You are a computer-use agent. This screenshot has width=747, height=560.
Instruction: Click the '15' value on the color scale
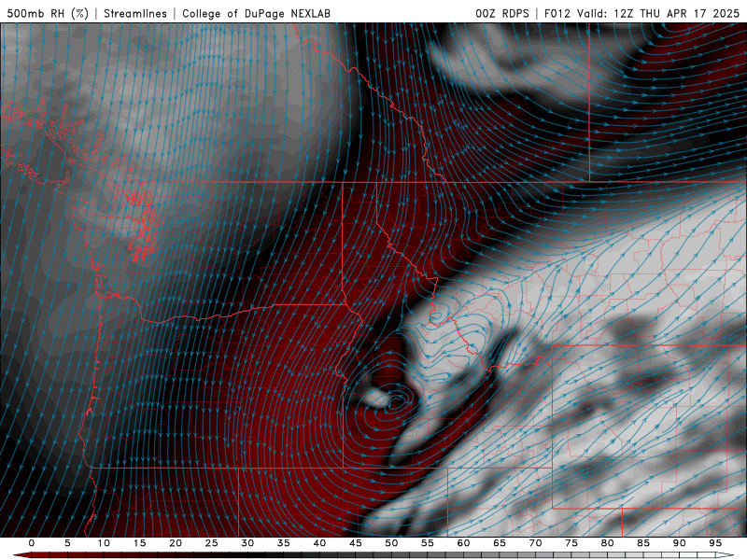139,543
